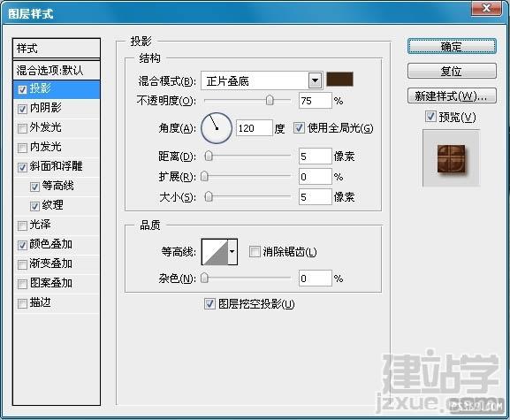Viewport: 510px width, 420px height.
Task: Expand the 等高线 contour picker arrow
Action: coord(232,252)
